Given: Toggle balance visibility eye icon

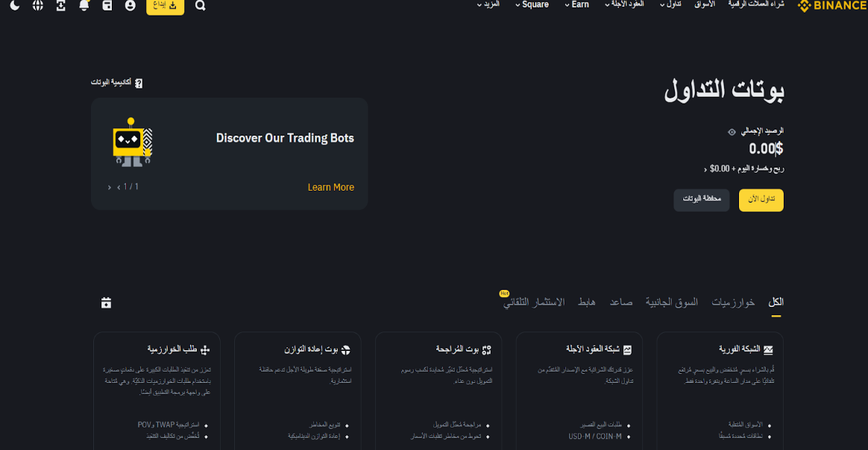Looking at the screenshot, I should [732, 132].
